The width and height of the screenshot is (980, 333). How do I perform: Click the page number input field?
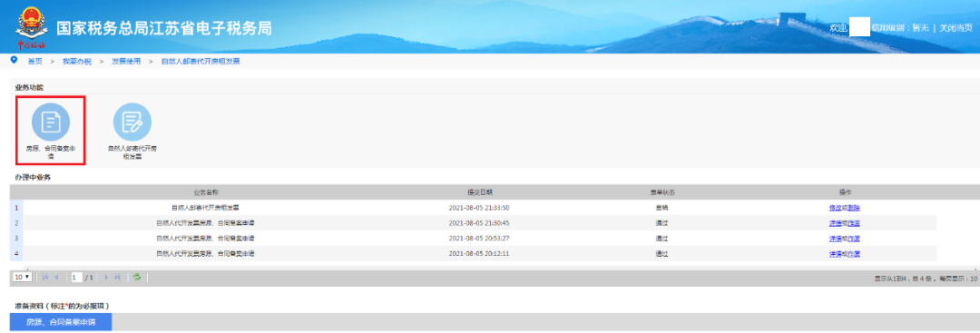(x=77, y=278)
